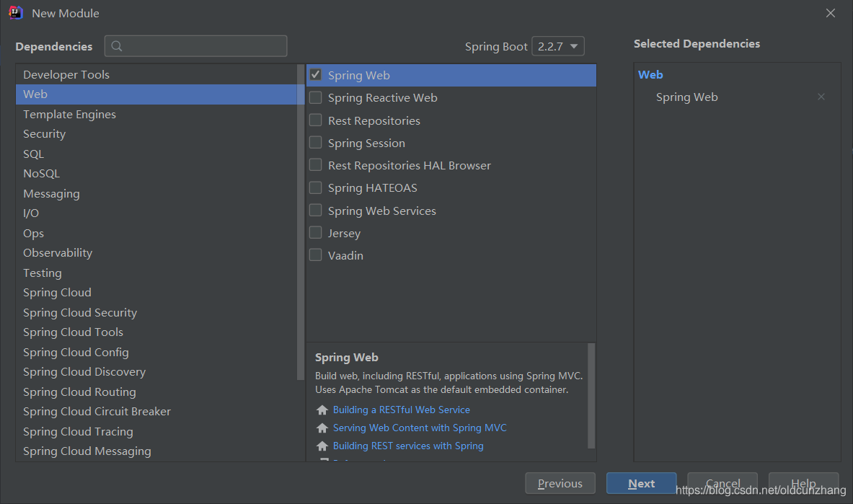Check the Vaadin checkbox

click(x=316, y=255)
